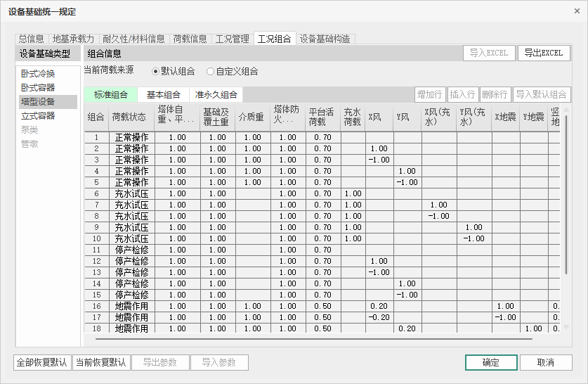This screenshot has height=384, width=588.
Task: Click the 删除行 button
Action: [495, 94]
